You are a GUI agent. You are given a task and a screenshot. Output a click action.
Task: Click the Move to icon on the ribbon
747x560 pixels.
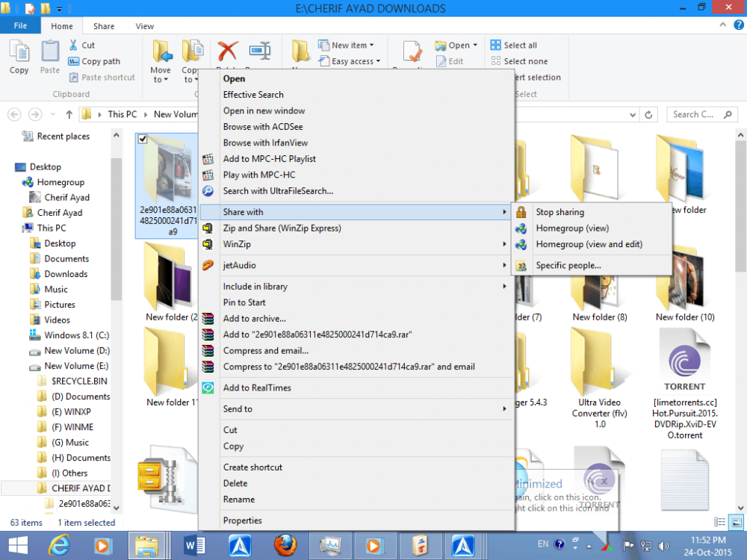pyautogui.click(x=161, y=54)
